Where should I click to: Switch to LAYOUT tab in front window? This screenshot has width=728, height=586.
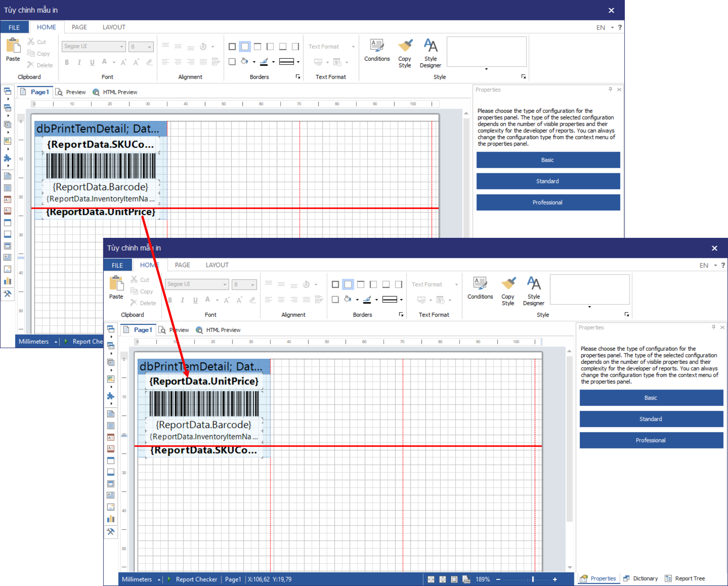217,265
